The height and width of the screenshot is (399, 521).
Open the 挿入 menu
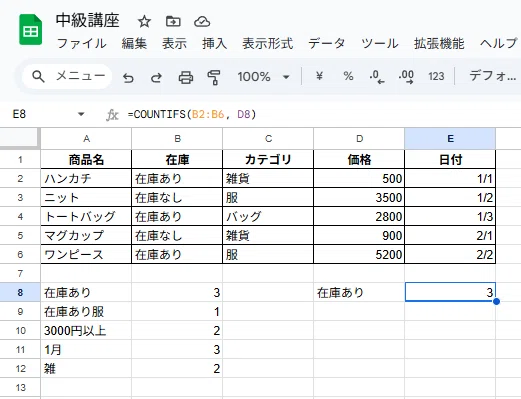point(214,44)
